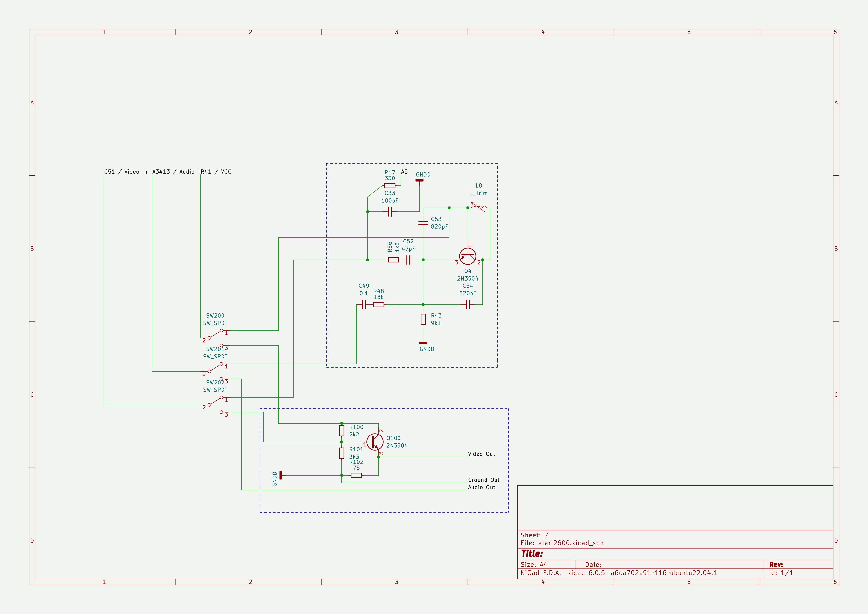Viewport: 868px width, 614px height.
Task: Click the "Ground Out" label
Action: coord(484,480)
